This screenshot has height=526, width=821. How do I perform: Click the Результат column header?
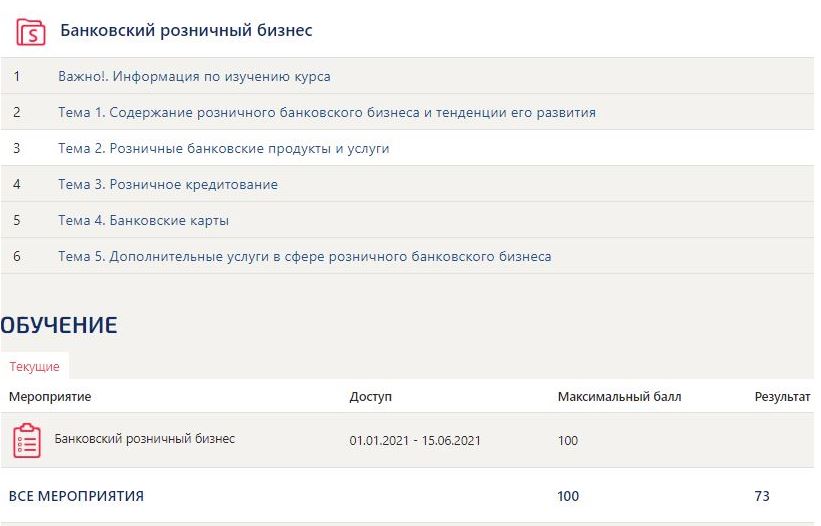[782, 397]
